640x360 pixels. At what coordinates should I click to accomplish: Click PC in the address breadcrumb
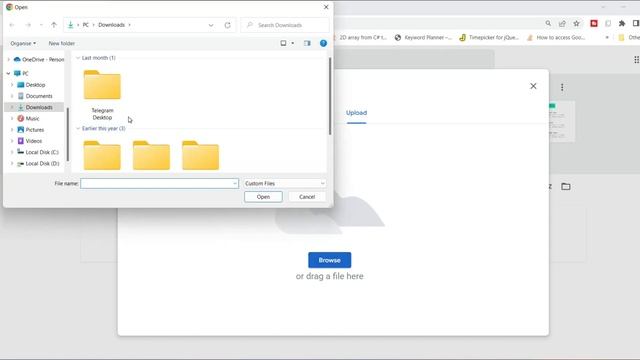pos(86,25)
